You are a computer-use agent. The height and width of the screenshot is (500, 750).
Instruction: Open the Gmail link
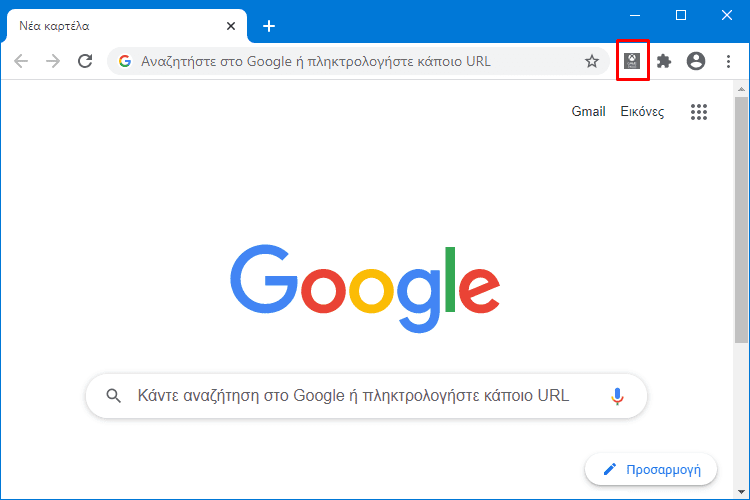tap(588, 111)
